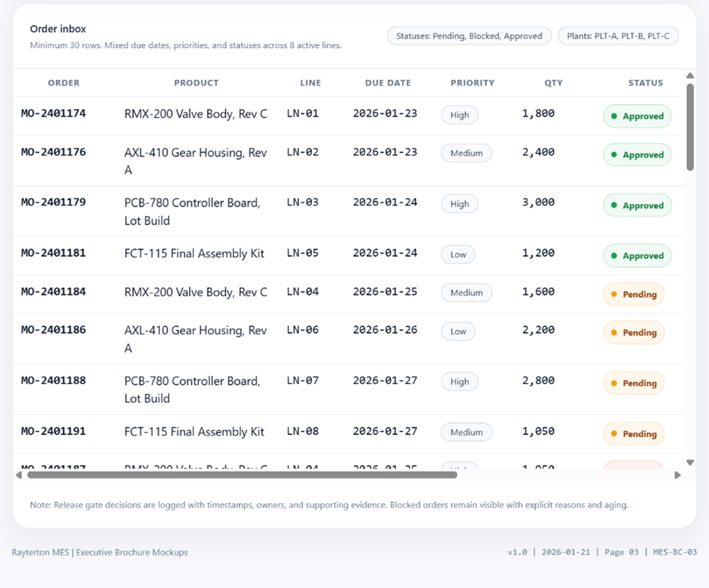The image size is (709, 588).
Task: Open order MO-2401188
Action: click(x=53, y=381)
